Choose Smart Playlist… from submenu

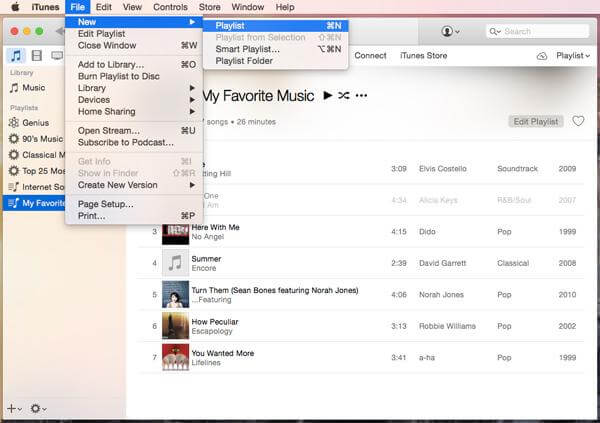(x=276, y=49)
